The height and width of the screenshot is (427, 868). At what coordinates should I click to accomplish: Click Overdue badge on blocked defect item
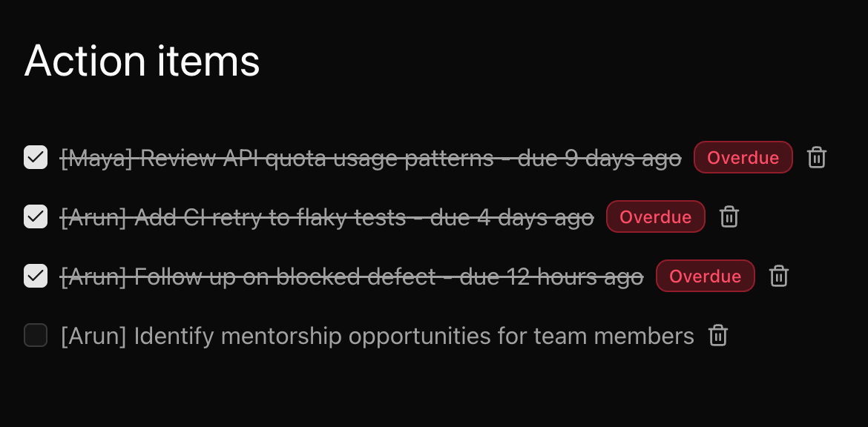pos(705,276)
